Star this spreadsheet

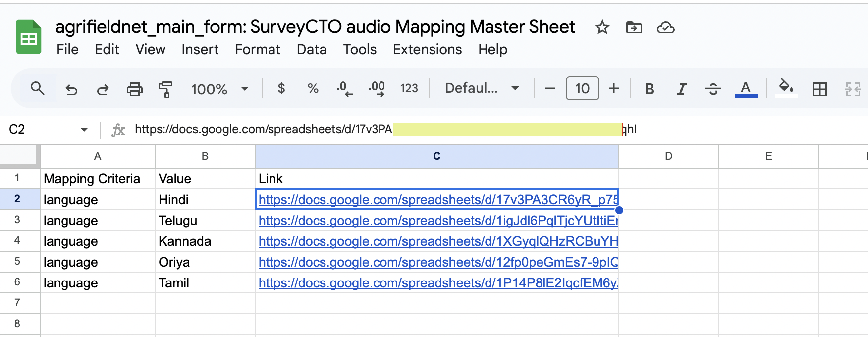[602, 27]
